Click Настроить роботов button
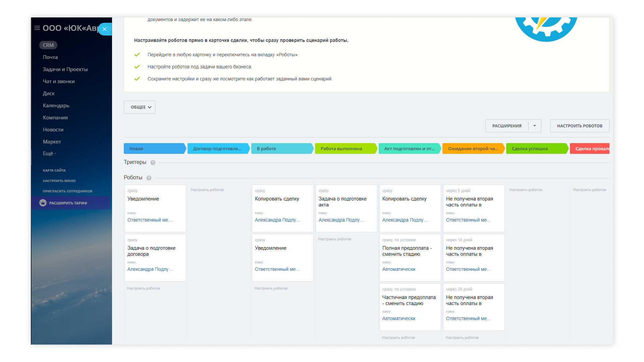Screen dimensions: 644x362 pos(579,126)
